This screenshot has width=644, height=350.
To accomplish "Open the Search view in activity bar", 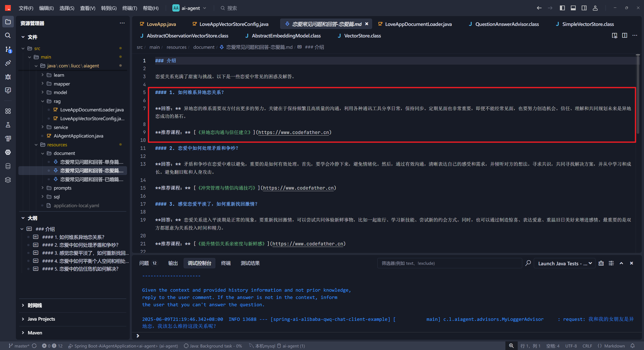I will point(8,35).
